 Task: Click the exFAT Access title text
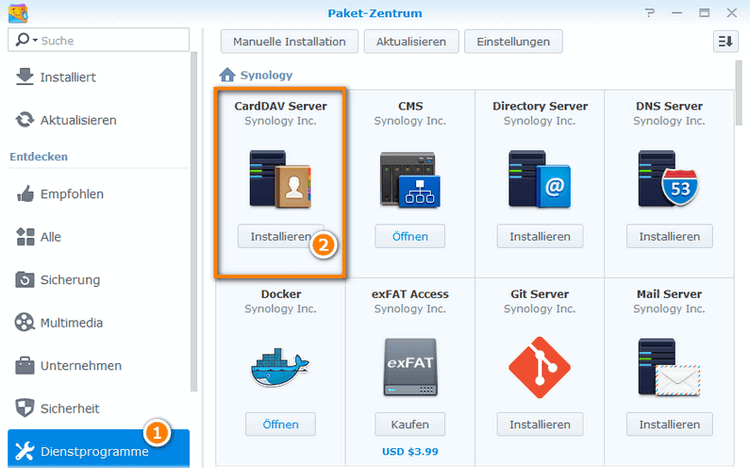[410, 294]
